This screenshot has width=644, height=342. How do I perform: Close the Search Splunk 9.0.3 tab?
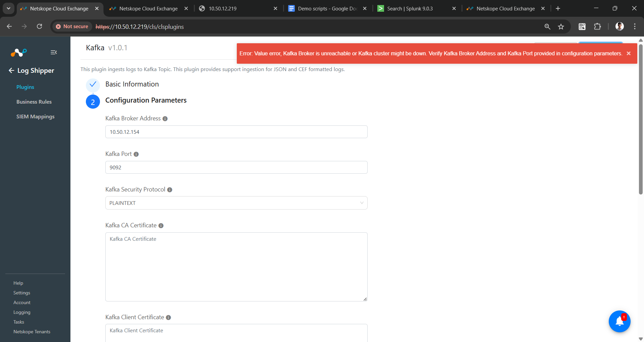click(x=454, y=8)
